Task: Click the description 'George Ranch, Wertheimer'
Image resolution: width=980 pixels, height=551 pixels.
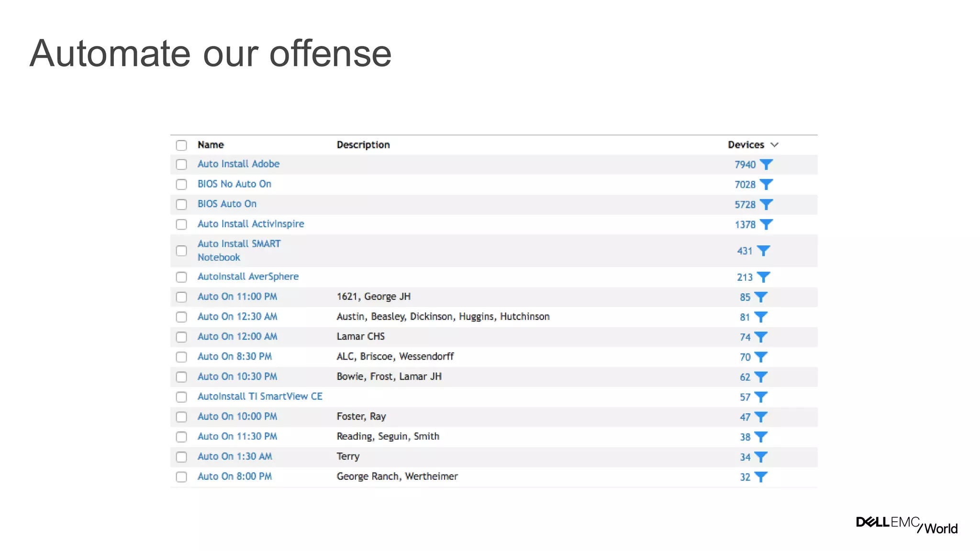Action: pos(397,477)
